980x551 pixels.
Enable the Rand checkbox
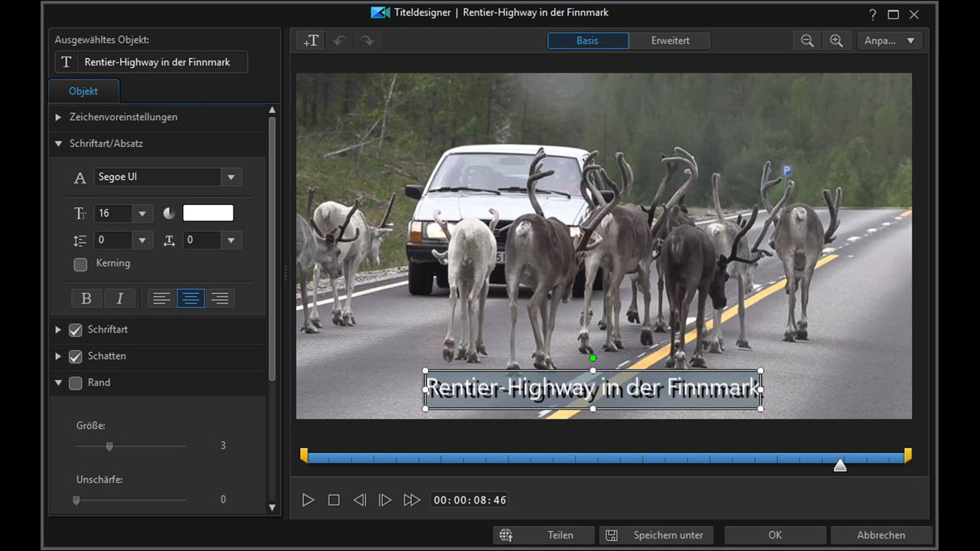[x=76, y=383]
